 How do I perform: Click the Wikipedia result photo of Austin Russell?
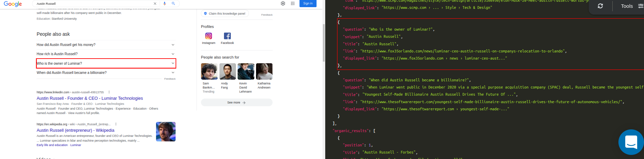click(166, 131)
